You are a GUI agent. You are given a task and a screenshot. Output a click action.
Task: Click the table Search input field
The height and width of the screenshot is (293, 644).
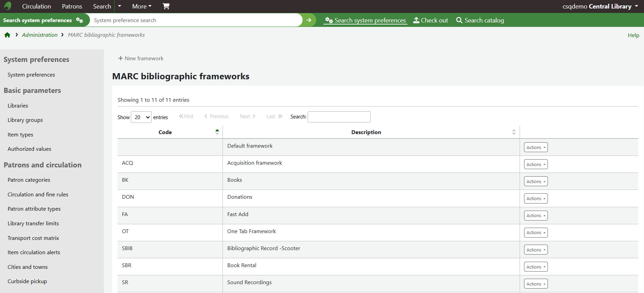(339, 117)
